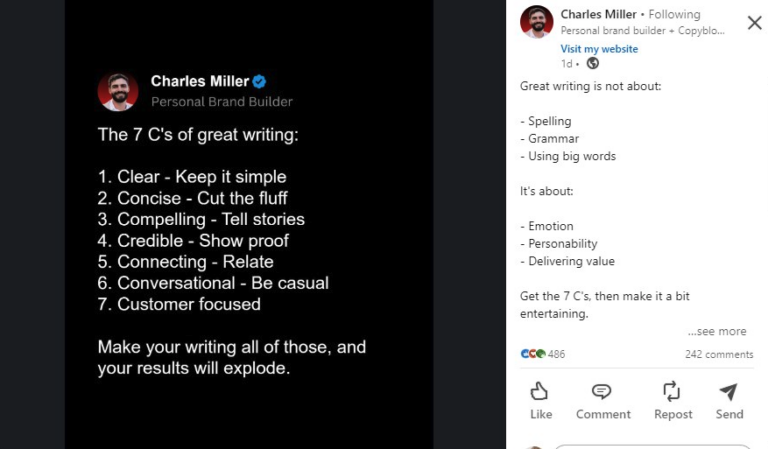768x449 pixels.
Task: Click the Send paper plane icon
Action: click(729, 392)
